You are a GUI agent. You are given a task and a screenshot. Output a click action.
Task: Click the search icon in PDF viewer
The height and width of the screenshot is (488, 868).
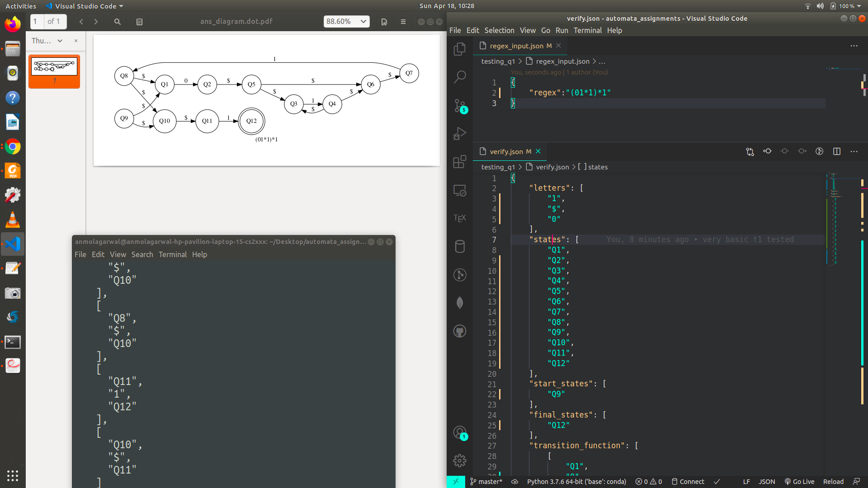(x=118, y=22)
